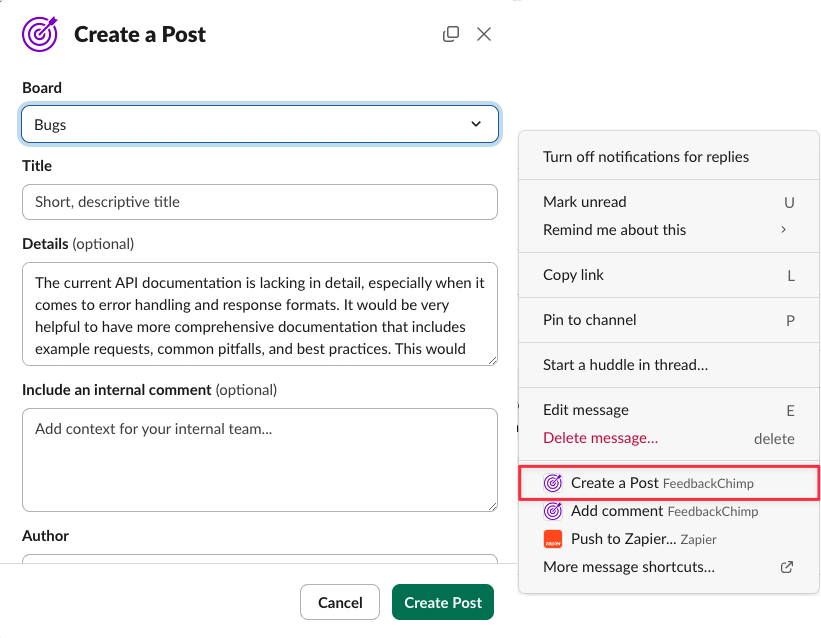Click the FeedbackChimp icon beside Add comment

pos(552,511)
